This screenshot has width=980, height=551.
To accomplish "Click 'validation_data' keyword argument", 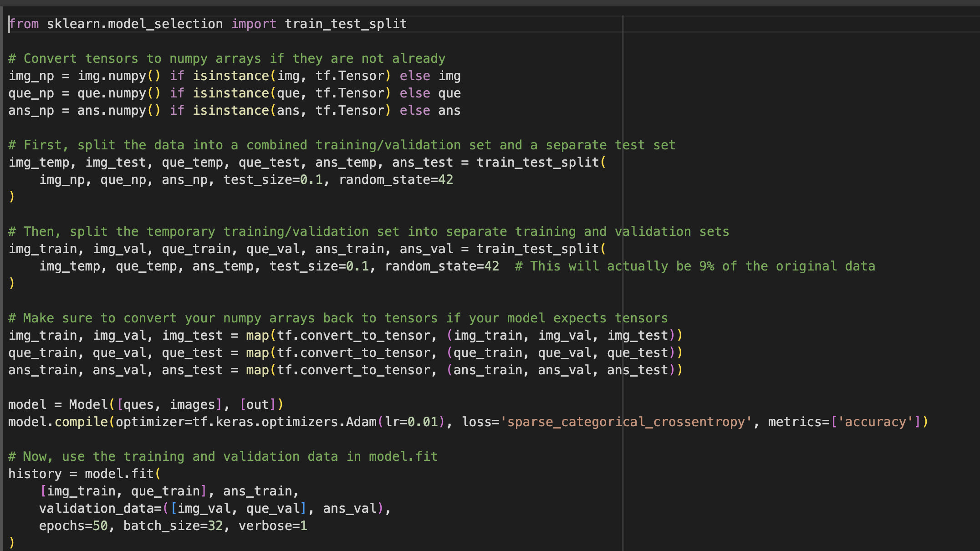I will pyautogui.click(x=97, y=508).
